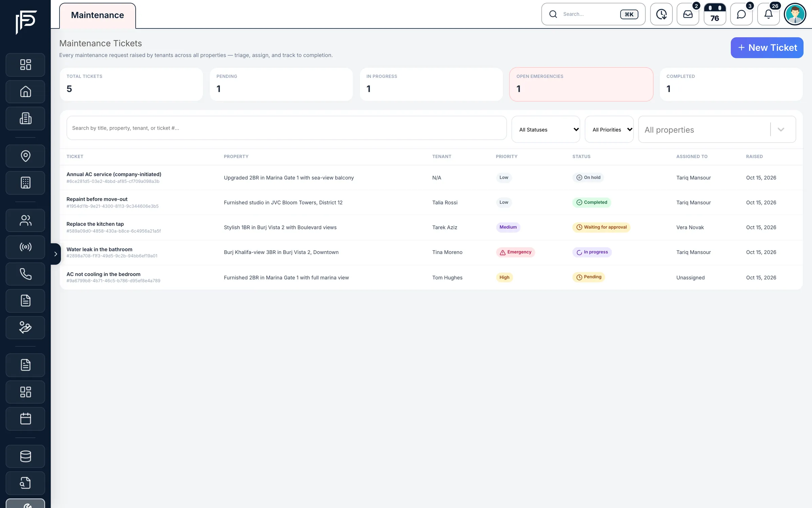812x508 pixels.
Task: Select the Maintenance tab
Action: pyautogui.click(x=97, y=16)
